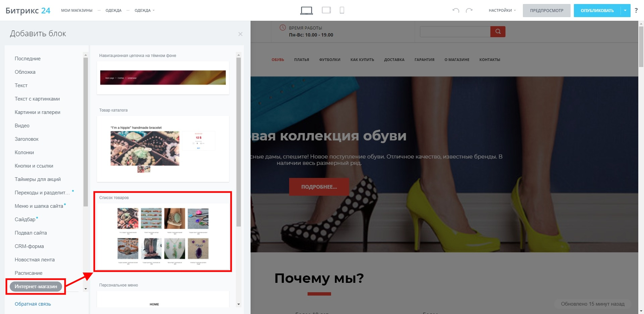Viewport: 644px width, 314px height.
Task: Select the CRM-форма category
Action: click(x=29, y=246)
